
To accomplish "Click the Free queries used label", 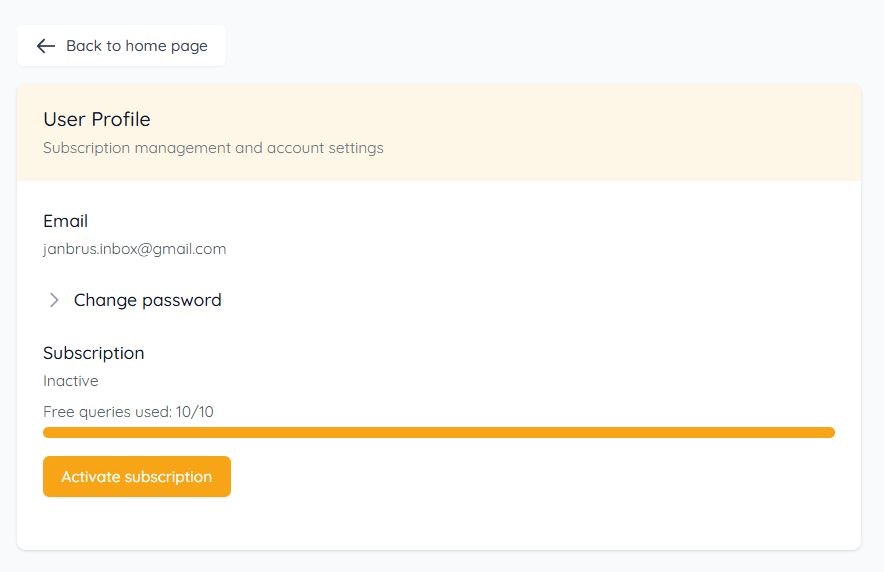I will pyautogui.click(x=108, y=412).
